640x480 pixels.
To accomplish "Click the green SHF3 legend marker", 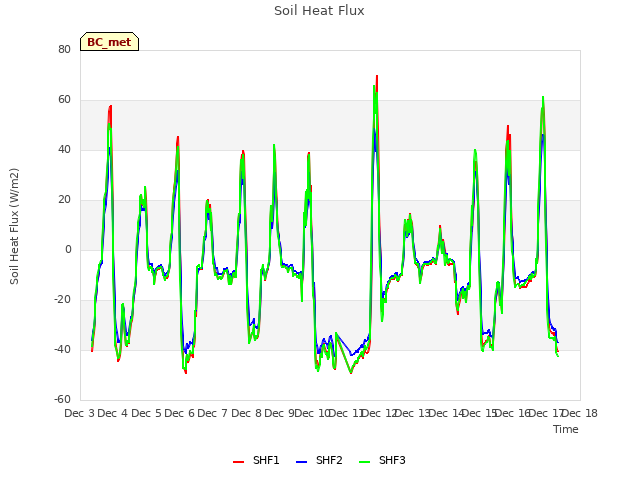I will [364, 462].
